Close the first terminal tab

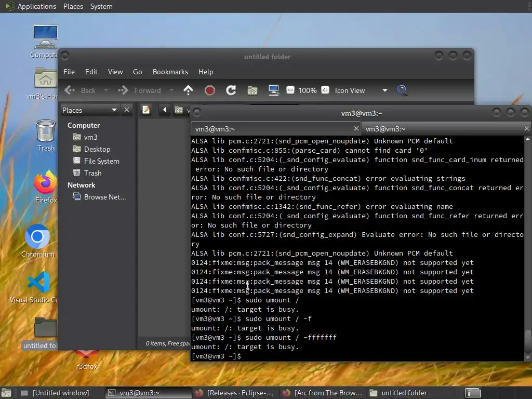(356, 128)
